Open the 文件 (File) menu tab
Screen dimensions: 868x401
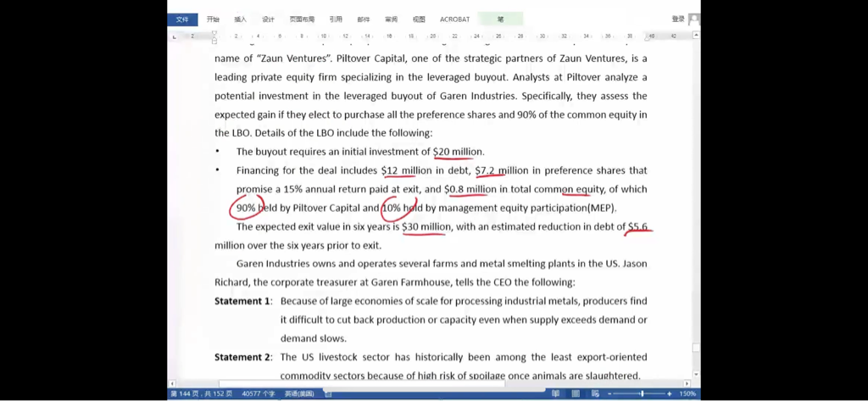[182, 19]
